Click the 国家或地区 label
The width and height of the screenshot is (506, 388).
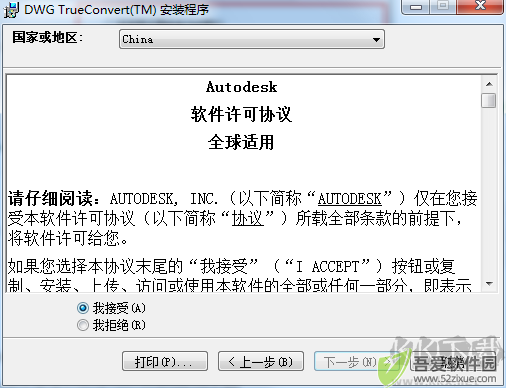pos(48,37)
